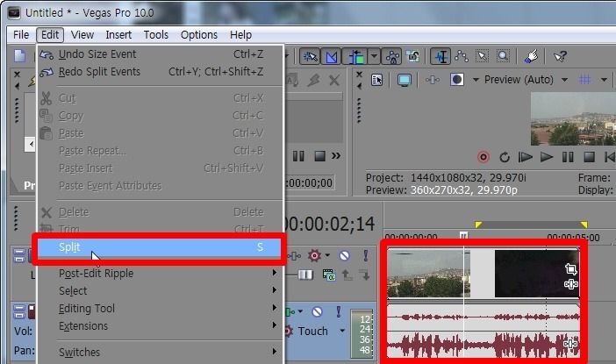Open Project Video Properties in preview window
616x364 pixels.
tap(376, 80)
